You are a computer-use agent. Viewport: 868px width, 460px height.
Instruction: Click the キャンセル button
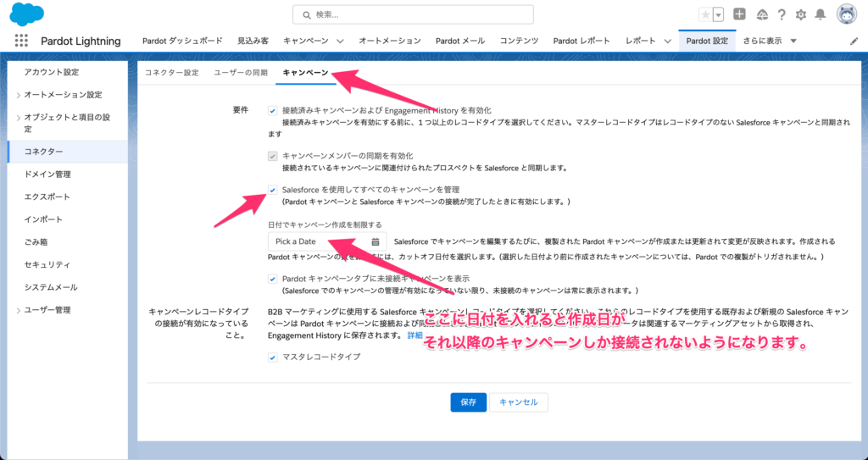pyautogui.click(x=519, y=402)
